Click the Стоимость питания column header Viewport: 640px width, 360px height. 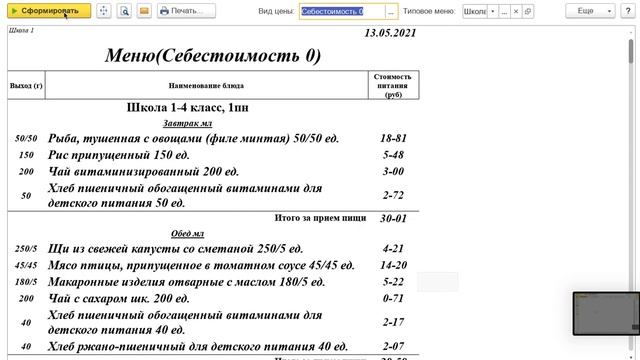pyautogui.click(x=393, y=85)
